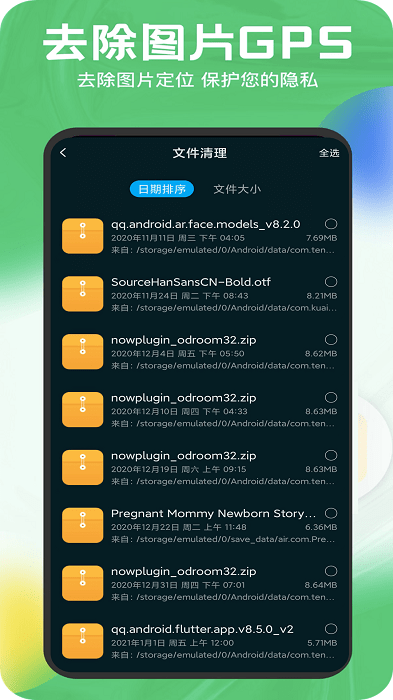Tap date 2020年11月24日 周二 下午 08:43
This screenshot has width=393, height=700.
[x=180, y=296]
